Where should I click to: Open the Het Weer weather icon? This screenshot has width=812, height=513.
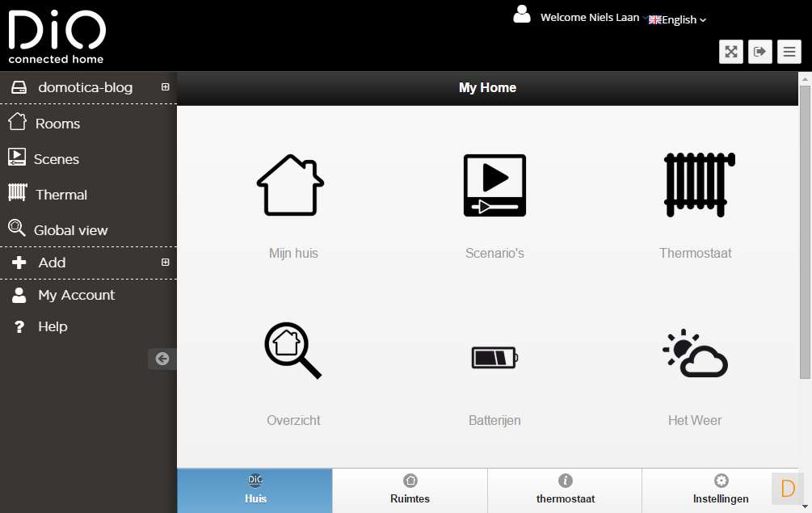695,353
